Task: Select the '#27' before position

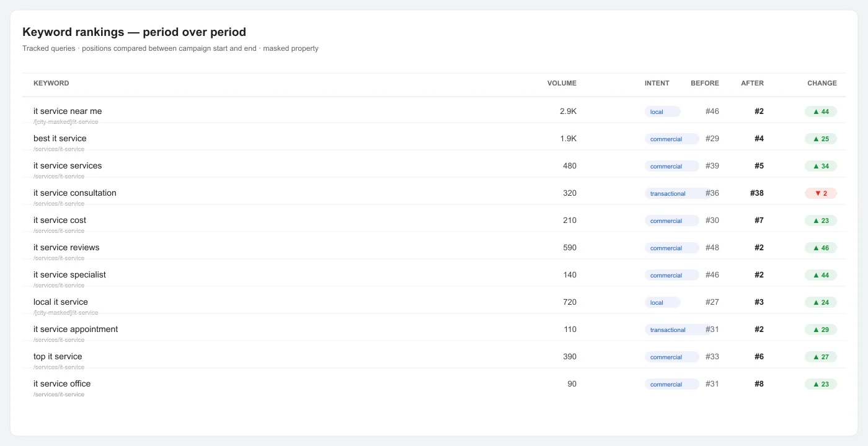Action: tap(712, 302)
